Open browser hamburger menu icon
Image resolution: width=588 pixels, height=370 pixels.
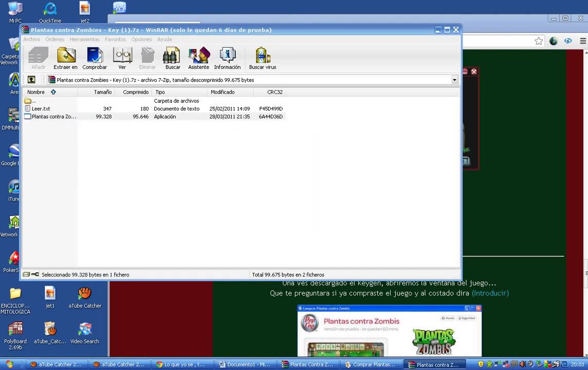[583, 41]
